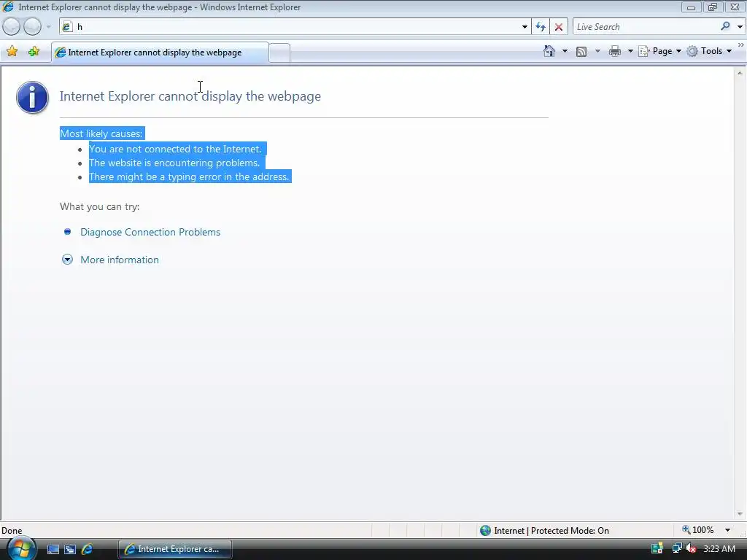The image size is (747, 560).
Task: Click the scrollbar up arrow
Action: click(x=740, y=74)
